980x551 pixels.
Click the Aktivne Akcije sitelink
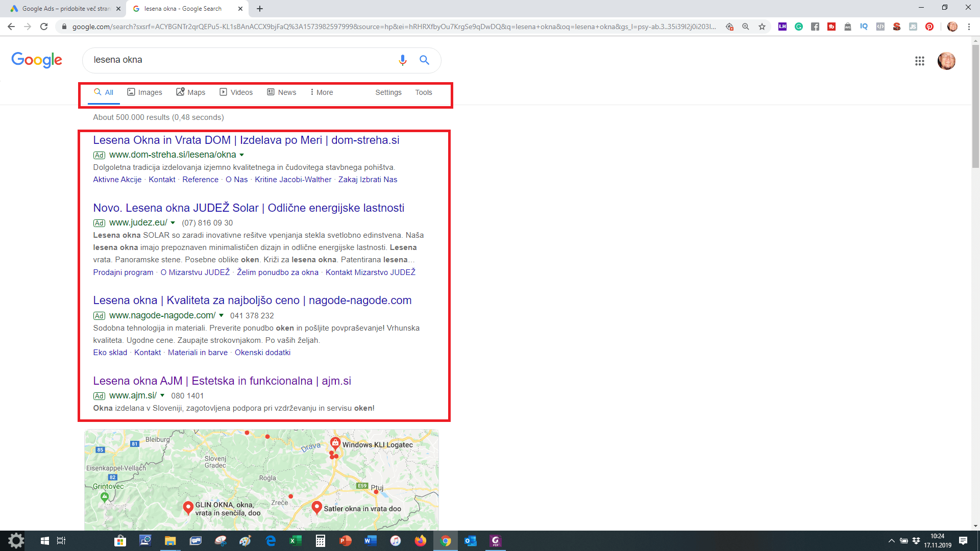click(x=117, y=180)
